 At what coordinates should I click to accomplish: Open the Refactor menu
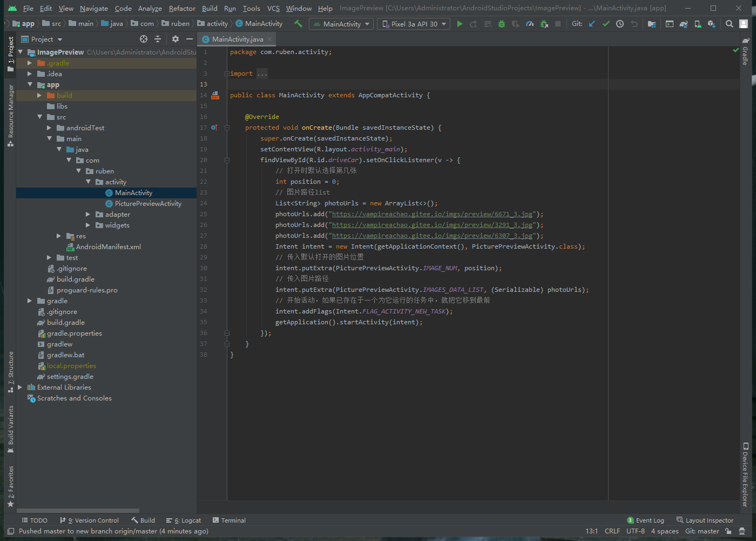point(182,8)
